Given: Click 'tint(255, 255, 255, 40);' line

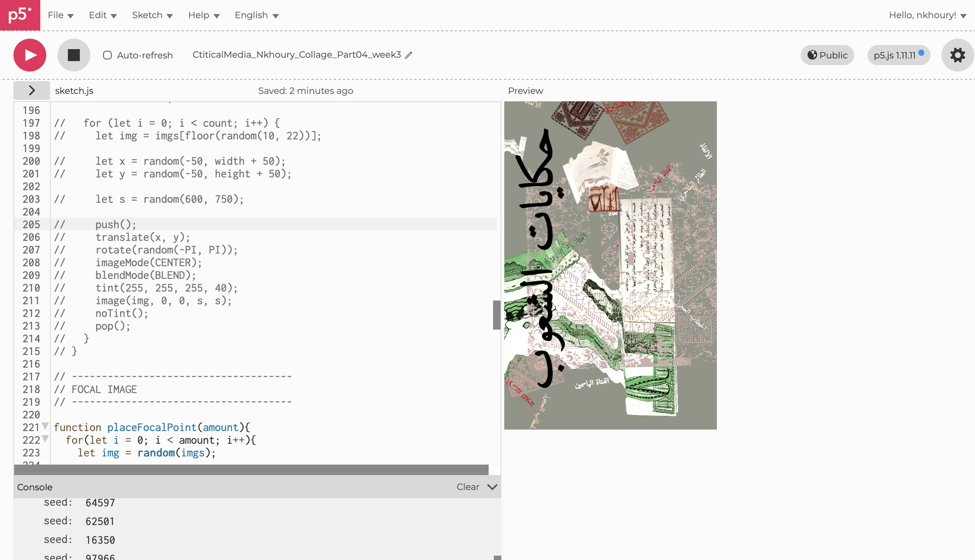Looking at the screenshot, I should pyautogui.click(x=167, y=288).
